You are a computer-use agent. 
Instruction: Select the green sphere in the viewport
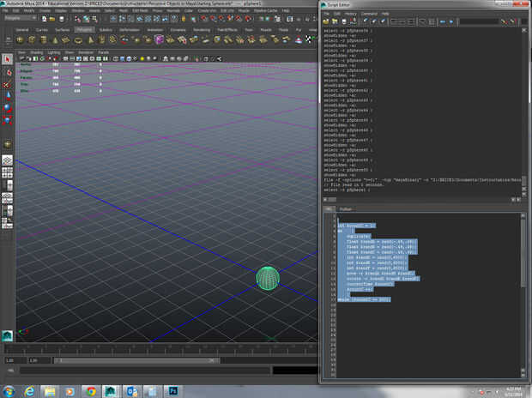click(268, 278)
